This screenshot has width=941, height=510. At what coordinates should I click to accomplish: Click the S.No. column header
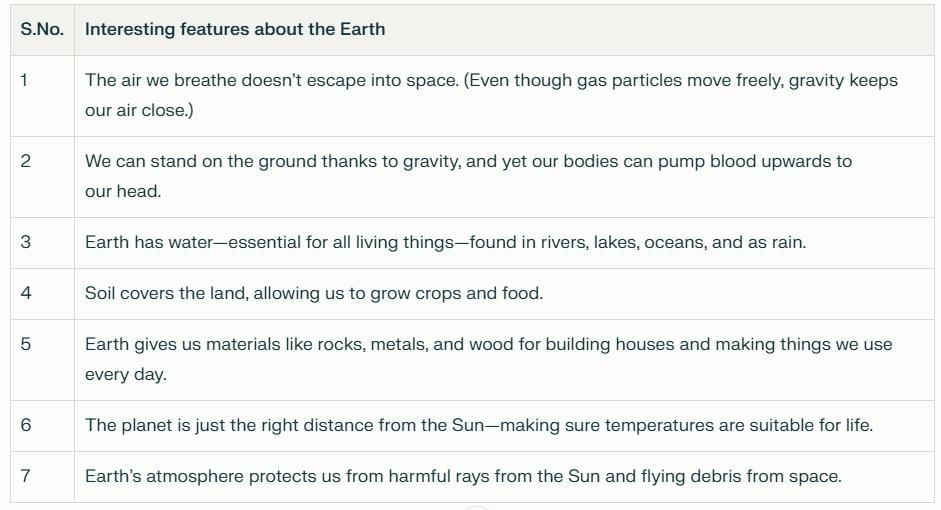42,29
